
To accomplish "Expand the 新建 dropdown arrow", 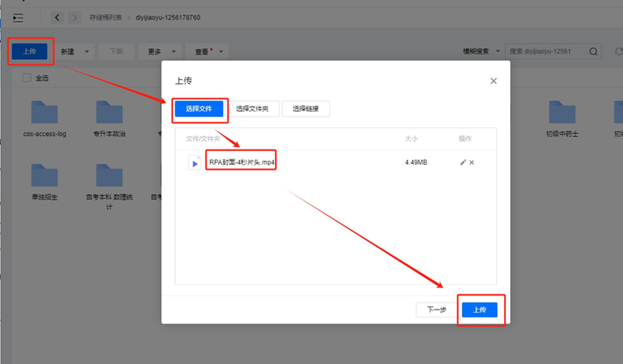I will point(86,51).
